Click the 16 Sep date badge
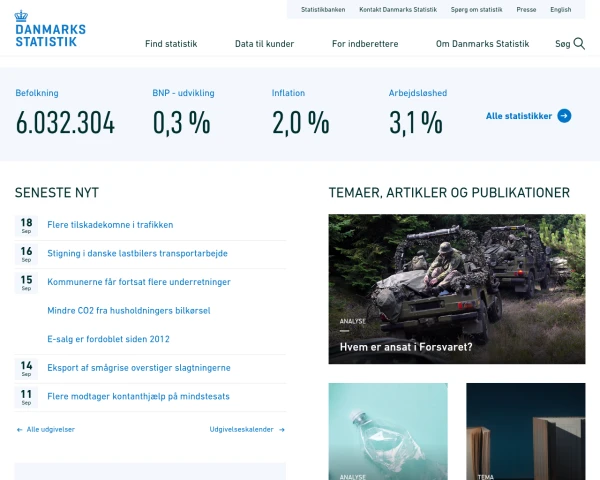This screenshot has width=600, height=480. point(26,254)
